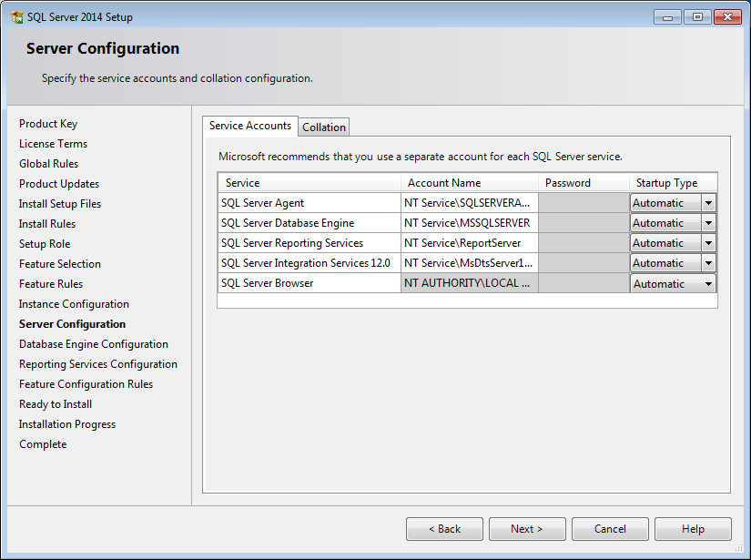Navigate to Feature Selection step
751x560 pixels.
[x=60, y=263]
